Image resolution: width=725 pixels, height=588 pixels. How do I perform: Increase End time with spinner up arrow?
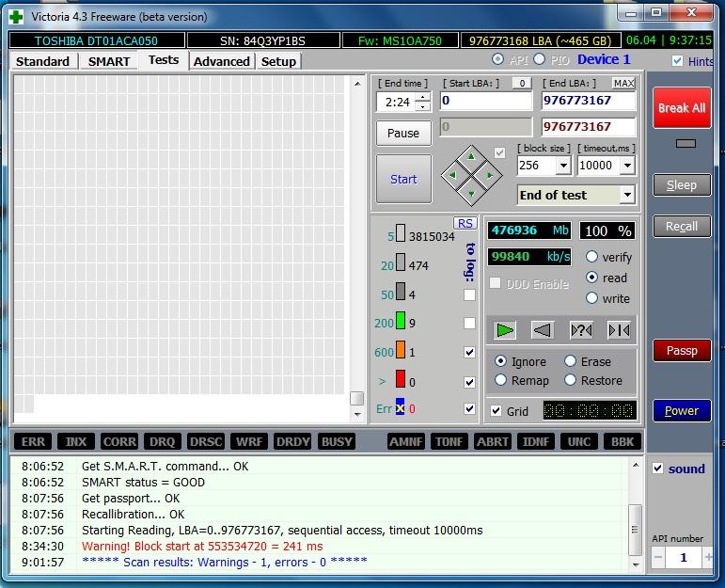point(422,97)
